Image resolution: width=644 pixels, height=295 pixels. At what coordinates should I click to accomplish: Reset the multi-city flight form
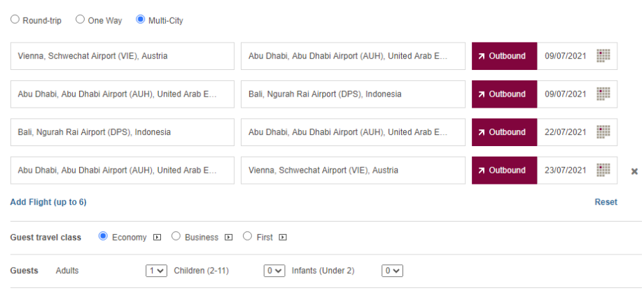click(x=605, y=202)
